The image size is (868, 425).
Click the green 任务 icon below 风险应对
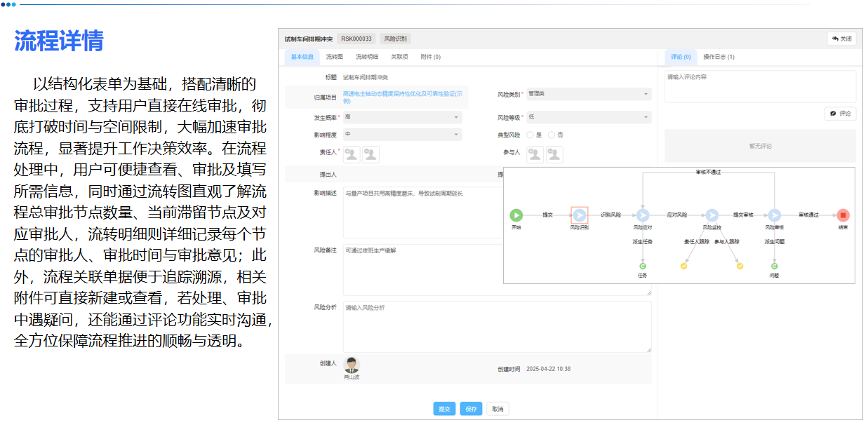click(x=642, y=267)
